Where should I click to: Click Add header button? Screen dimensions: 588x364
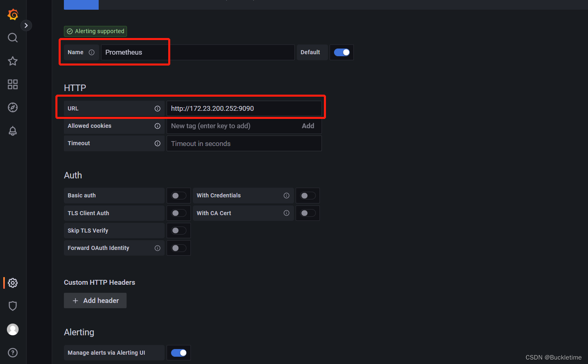95,301
